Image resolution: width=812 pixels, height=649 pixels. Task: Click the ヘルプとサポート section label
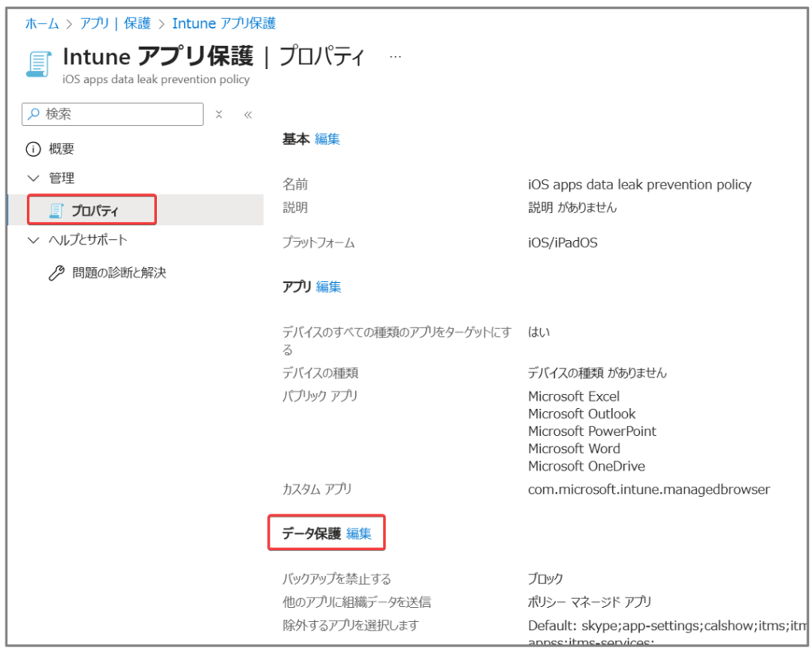point(88,240)
